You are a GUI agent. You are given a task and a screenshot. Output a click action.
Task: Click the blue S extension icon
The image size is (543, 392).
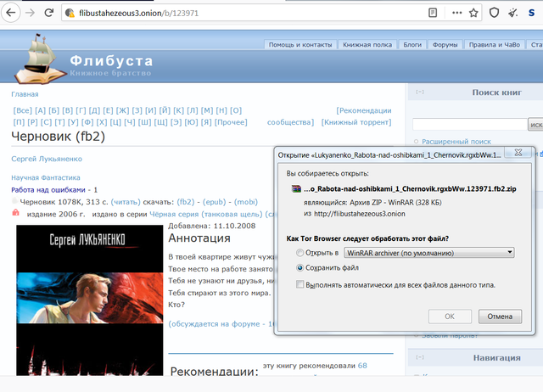point(532,13)
